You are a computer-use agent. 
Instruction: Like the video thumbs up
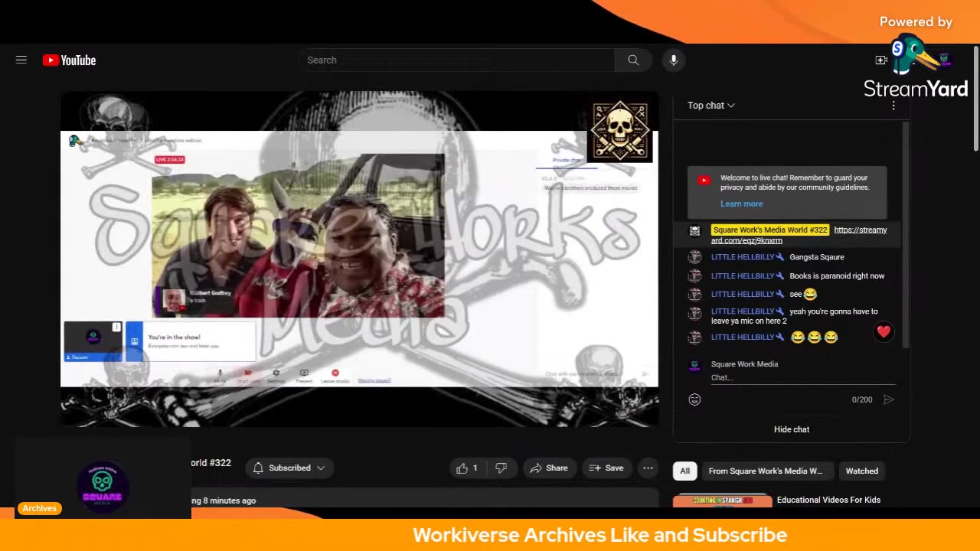click(468, 468)
